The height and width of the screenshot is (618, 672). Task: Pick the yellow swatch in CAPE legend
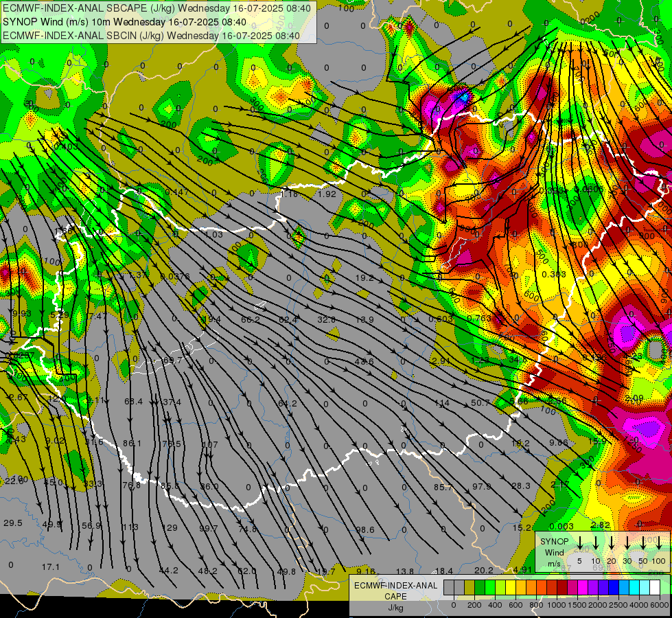[x=511, y=587]
